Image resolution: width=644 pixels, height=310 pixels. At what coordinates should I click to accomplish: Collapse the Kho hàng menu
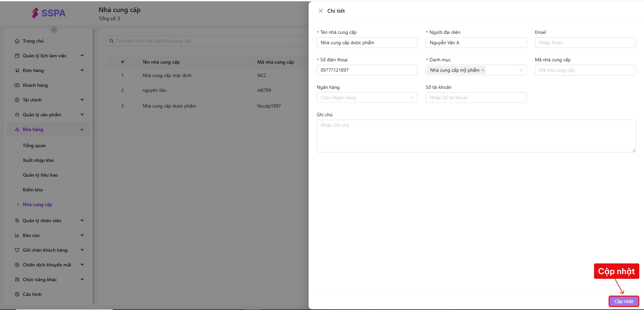(x=82, y=129)
